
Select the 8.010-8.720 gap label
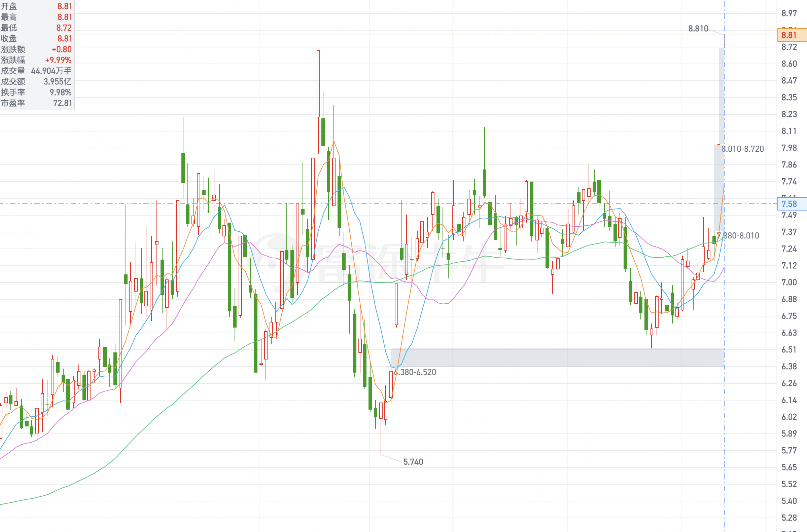tap(743, 149)
